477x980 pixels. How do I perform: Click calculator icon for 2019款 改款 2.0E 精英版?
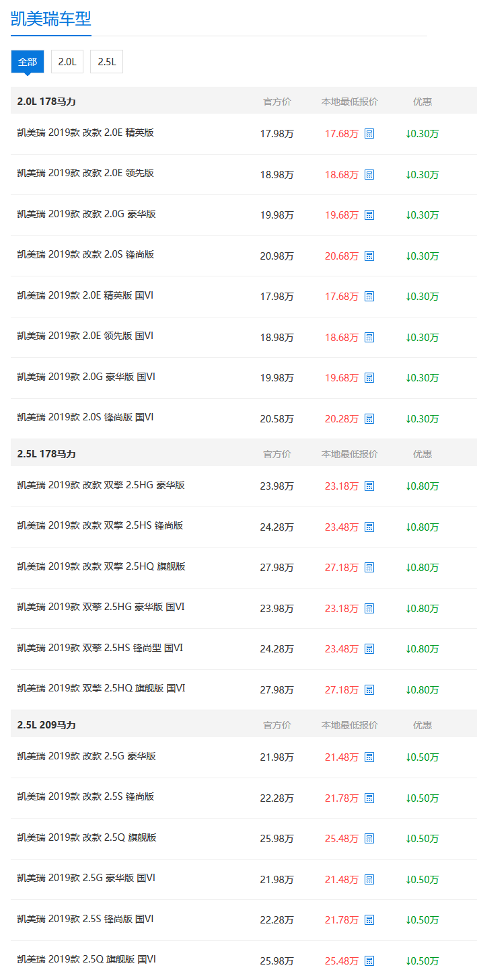[x=369, y=134]
